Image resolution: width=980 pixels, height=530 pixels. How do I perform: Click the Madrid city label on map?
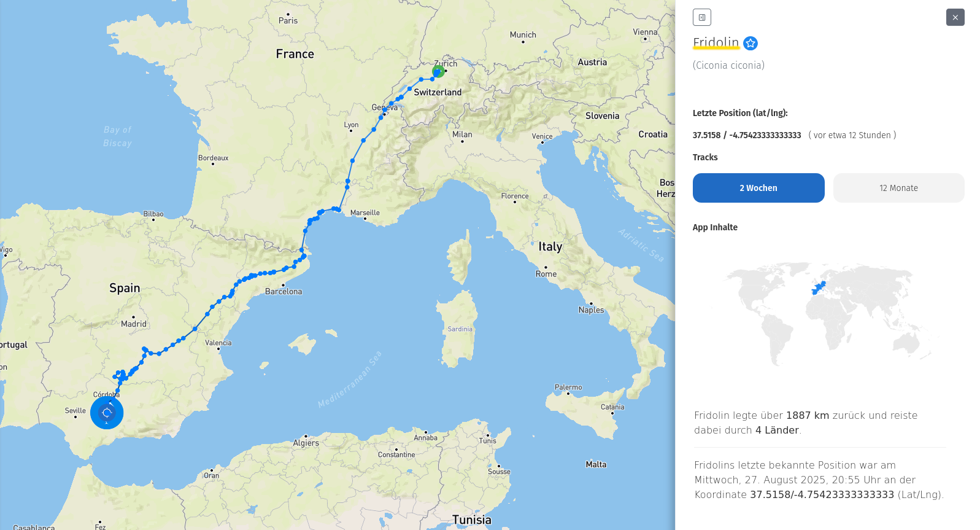(x=134, y=324)
